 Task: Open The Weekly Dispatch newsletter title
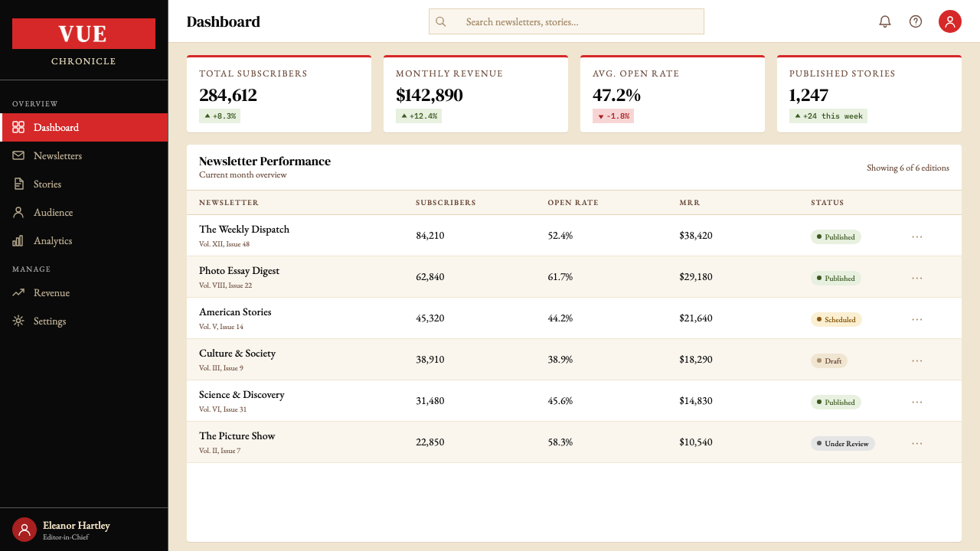(244, 229)
